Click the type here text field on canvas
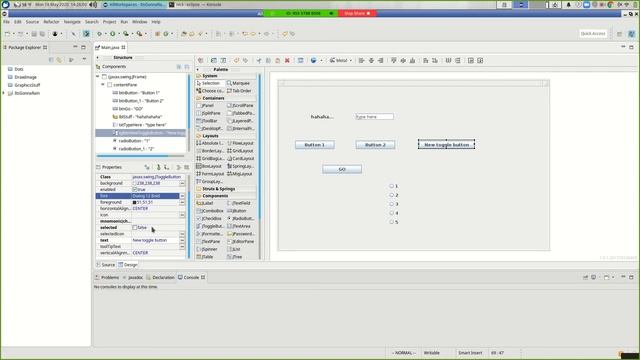 point(374,117)
